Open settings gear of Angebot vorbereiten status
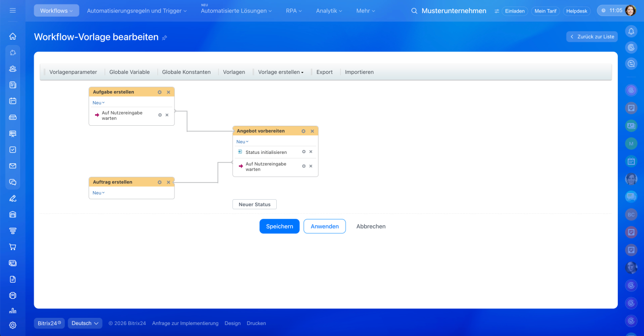 pyautogui.click(x=303, y=131)
